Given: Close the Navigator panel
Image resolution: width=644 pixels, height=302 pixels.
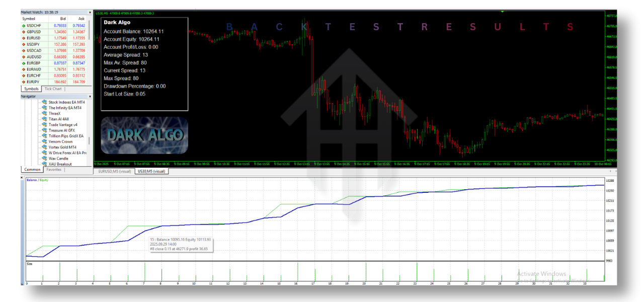Looking at the screenshot, I should tap(90, 96).
